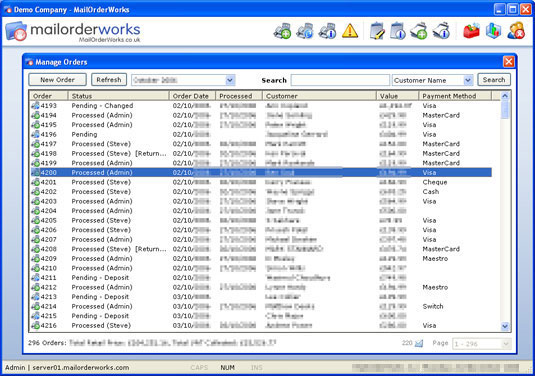The height and width of the screenshot is (376, 535).
Task: Click the envelope icon beside 220
Action: pyautogui.click(x=419, y=343)
